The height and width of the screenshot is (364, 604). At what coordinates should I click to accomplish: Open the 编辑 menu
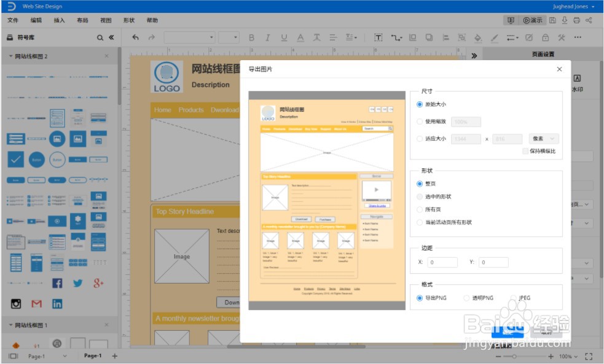click(36, 20)
